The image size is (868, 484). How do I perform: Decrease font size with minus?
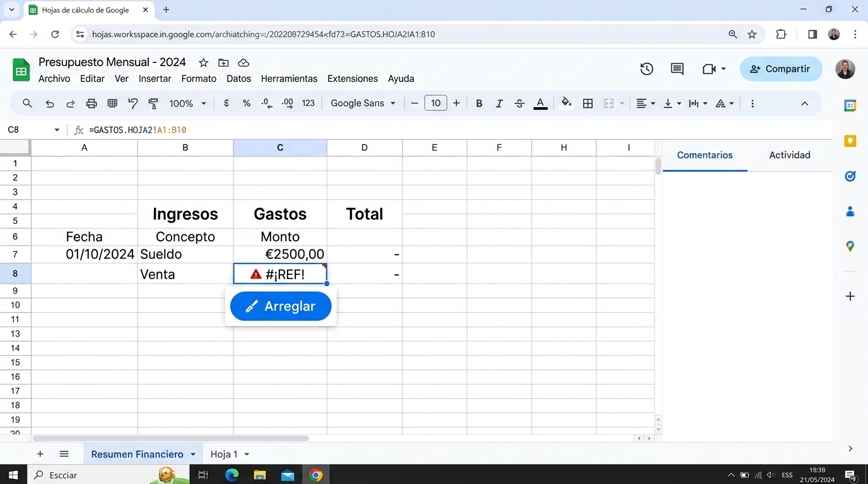tap(414, 103)
